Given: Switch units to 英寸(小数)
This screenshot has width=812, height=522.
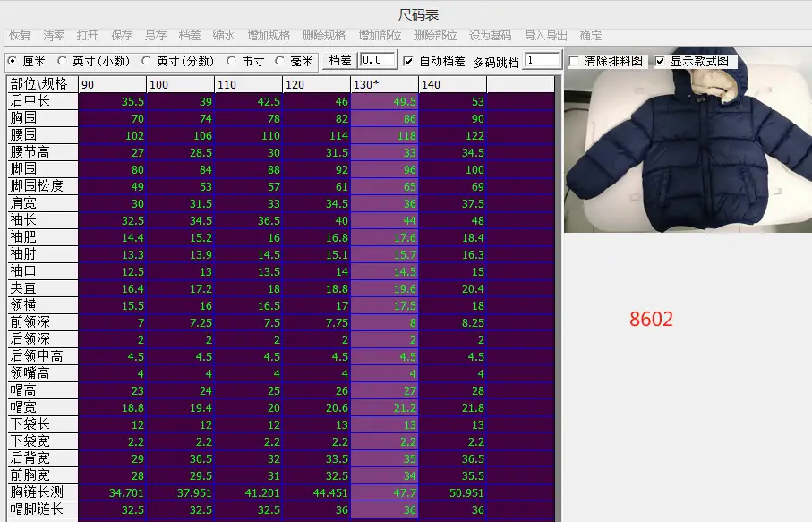Looking at the screenshot, I should point(62,61).
